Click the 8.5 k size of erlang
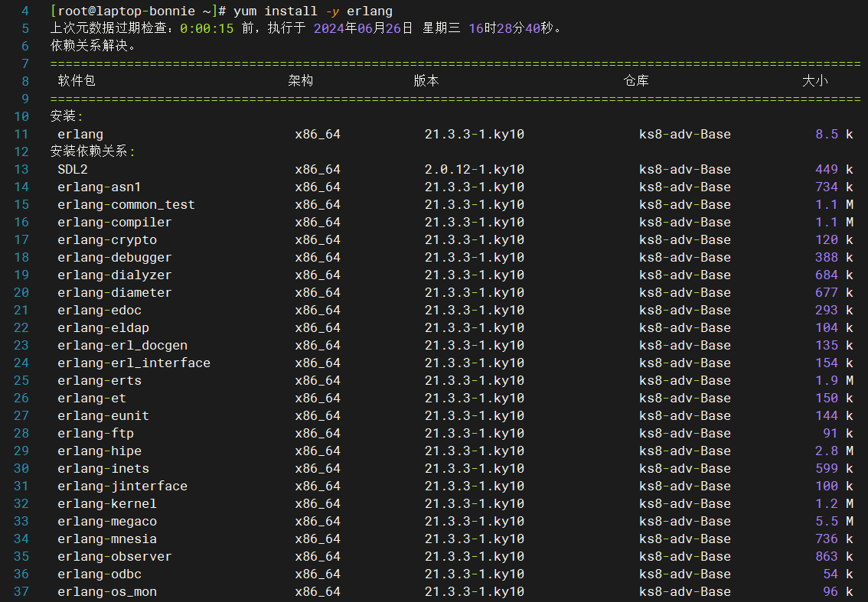The image size is (868, 602). coord(834,134)
